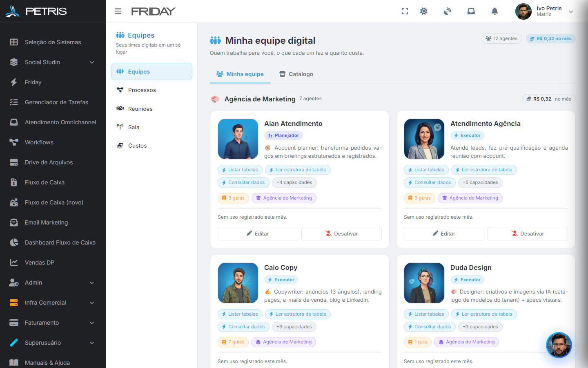
Task: Deactivate the Atendimento Agência agent
Action: [528, 233]
